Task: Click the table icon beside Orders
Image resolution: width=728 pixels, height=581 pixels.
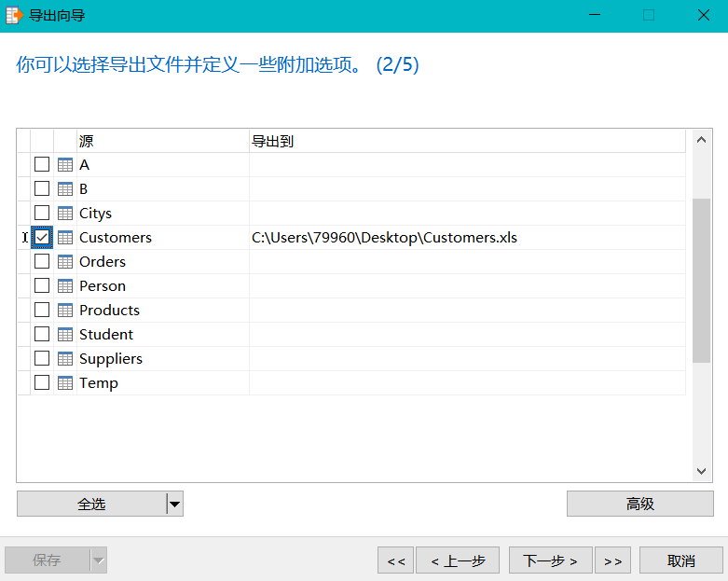Action: [x=65, y=262]
